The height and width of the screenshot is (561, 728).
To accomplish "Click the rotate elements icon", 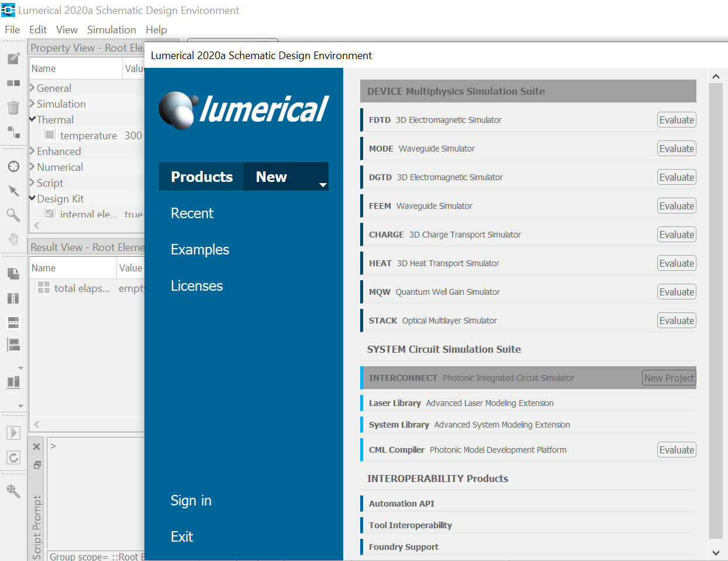I will [x=13, y=274].
